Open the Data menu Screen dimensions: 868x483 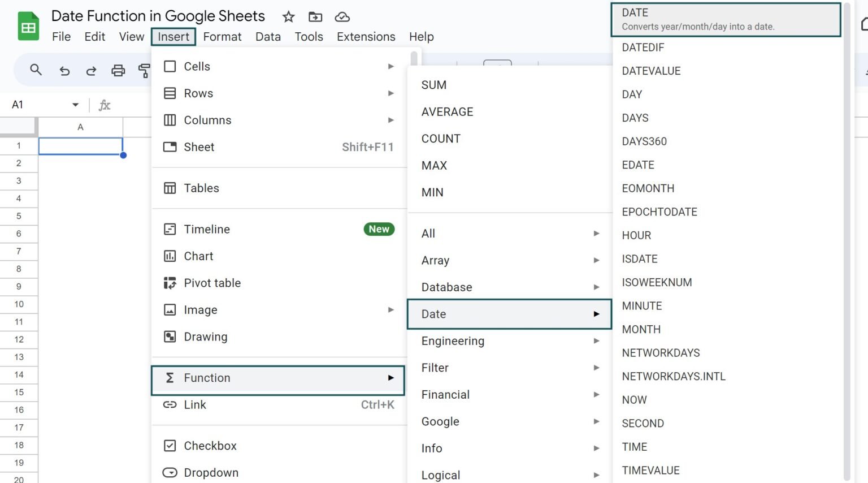click(x=268, y=36)
